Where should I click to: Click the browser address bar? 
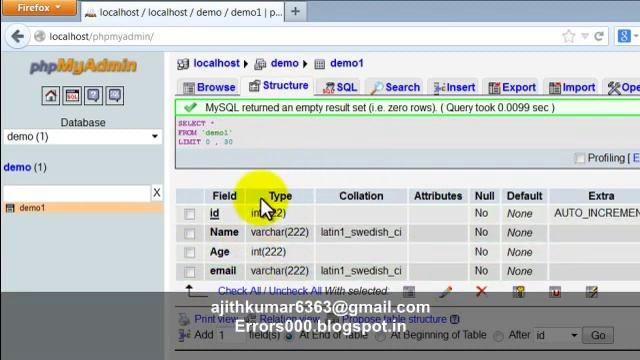tap(302, 37)
